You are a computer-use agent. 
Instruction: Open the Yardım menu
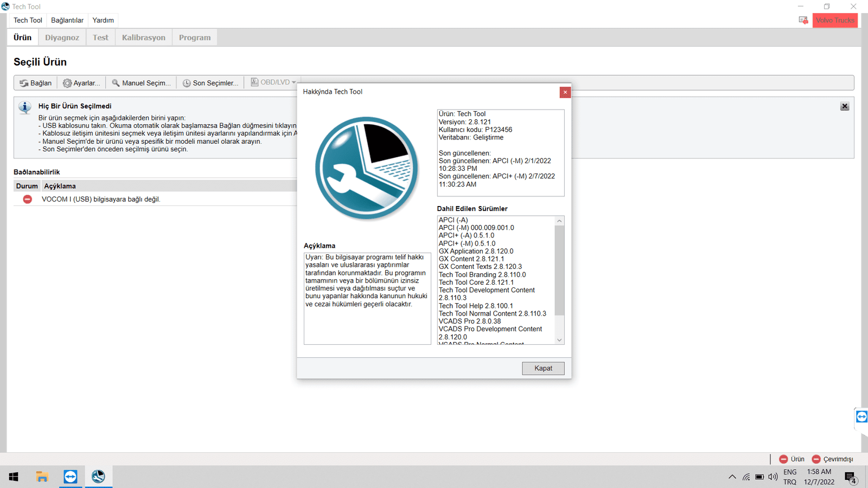[103, 20]
